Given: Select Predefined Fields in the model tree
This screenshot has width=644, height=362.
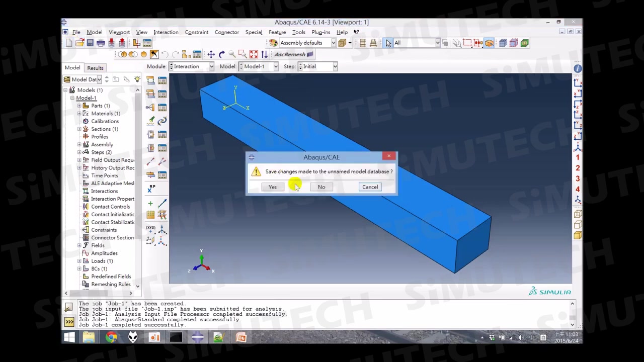Looking at the screenshot, I should pyautogui.click(x=111, y=277).
